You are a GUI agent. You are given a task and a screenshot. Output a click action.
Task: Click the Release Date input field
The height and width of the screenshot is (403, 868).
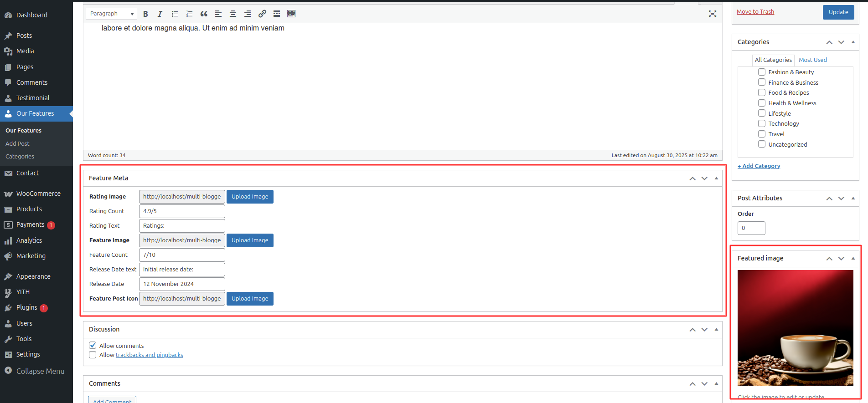tap(182, 284)
